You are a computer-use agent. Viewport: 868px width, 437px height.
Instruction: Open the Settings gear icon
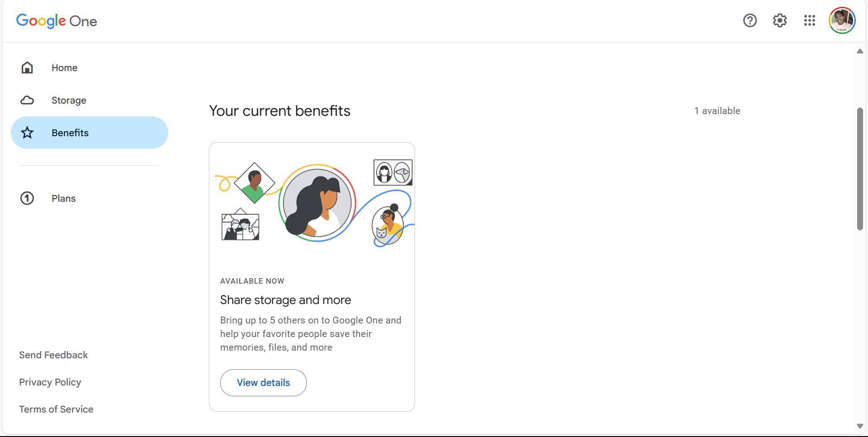pyautogui.click(x=779, y=20)
